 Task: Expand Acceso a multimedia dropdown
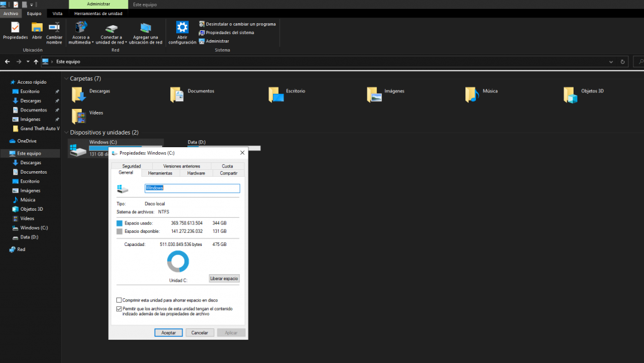point(92,43)
